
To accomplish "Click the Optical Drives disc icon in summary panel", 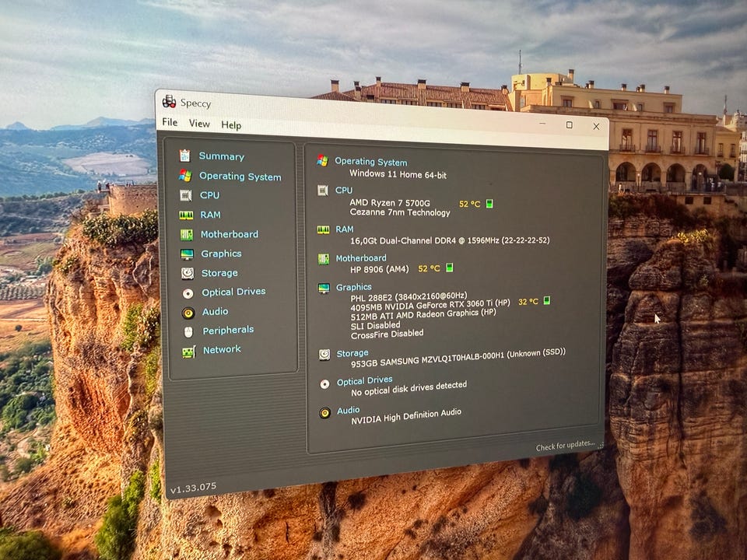I will (324, 384).
